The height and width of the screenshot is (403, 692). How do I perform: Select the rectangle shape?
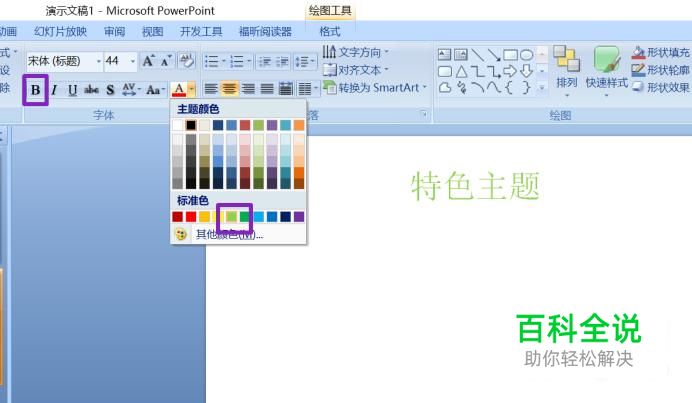pyautogui.click(x=510, y=55)
